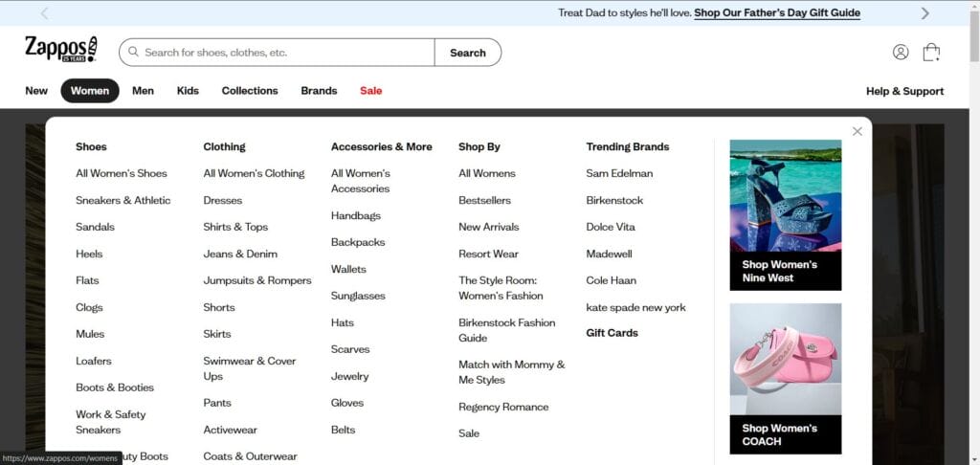Select Heels under Shoes

pos(89,254)
